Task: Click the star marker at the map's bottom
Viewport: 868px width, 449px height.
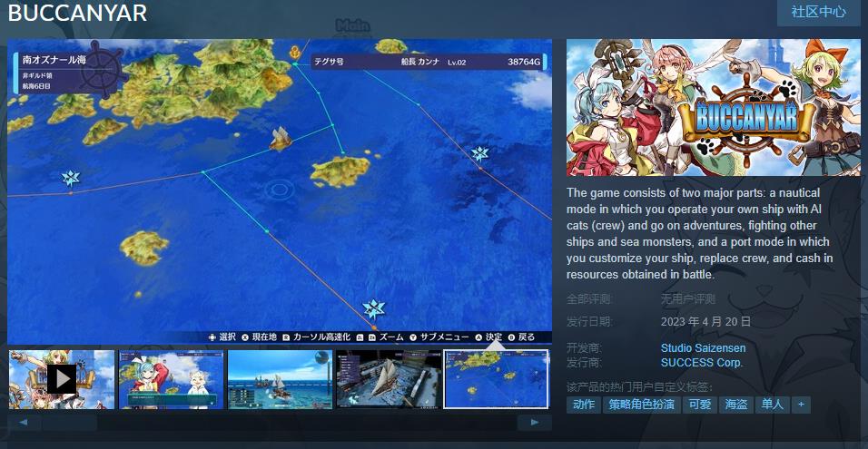Action: pyautogui.click(x=374, y=309)
